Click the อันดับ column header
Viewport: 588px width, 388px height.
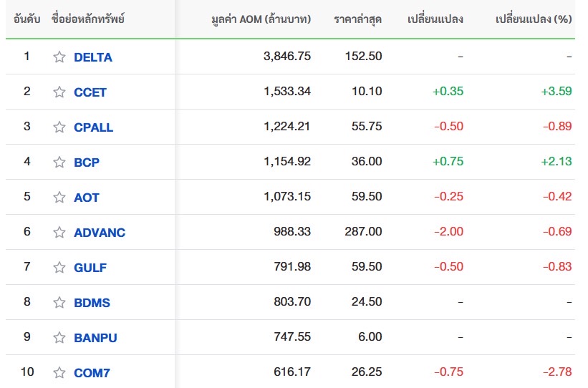tap(26, 19)
